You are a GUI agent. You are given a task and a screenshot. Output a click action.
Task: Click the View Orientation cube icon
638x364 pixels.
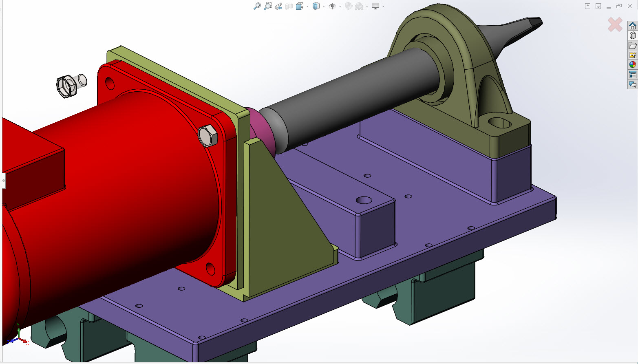[x=300, y=6]
